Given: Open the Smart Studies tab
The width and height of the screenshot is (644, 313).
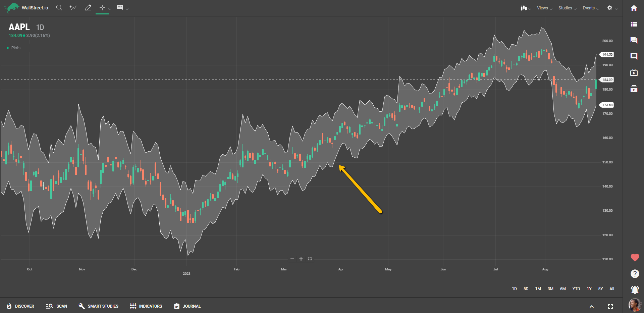Looking at the screenshot, I should [x=99, y=306].
